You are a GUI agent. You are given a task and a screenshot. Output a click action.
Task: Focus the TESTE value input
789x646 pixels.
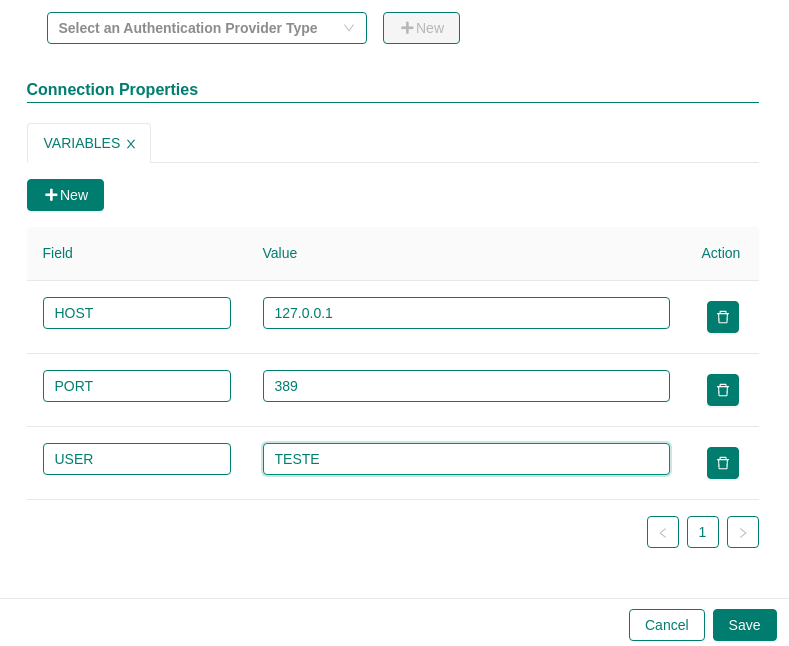(465, 459)
